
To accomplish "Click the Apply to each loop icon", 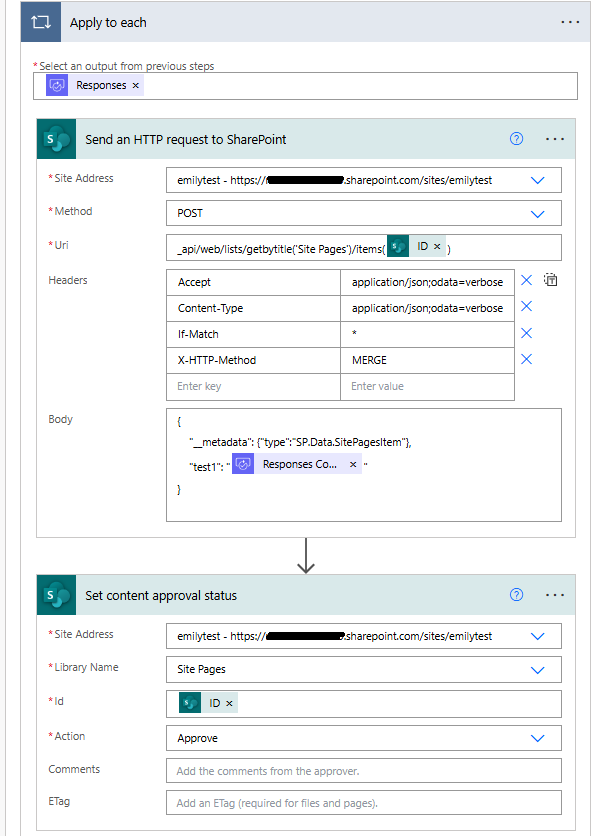I will [x=39, y=21].
